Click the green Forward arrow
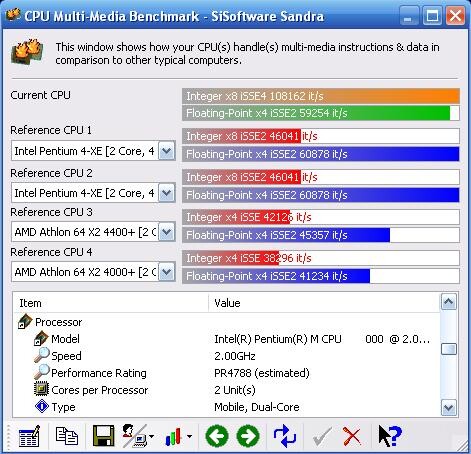The width and height of the screenshot is (471, 454). tap(248, 436)
